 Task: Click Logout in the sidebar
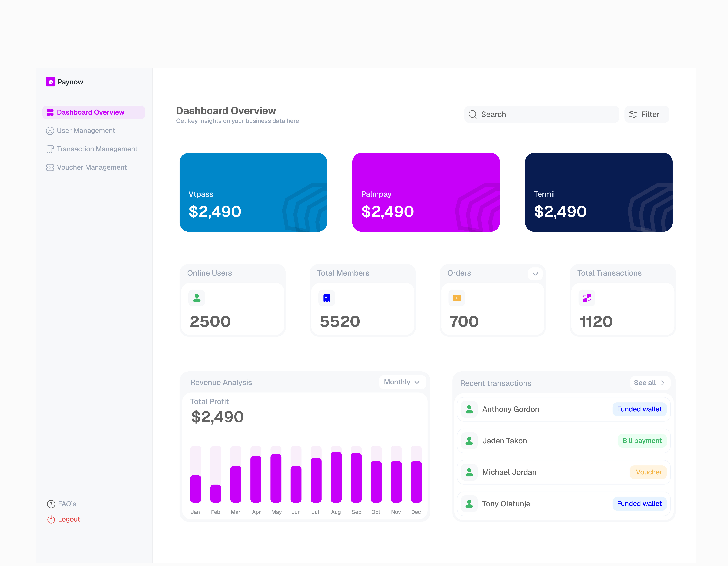(64, 519)
